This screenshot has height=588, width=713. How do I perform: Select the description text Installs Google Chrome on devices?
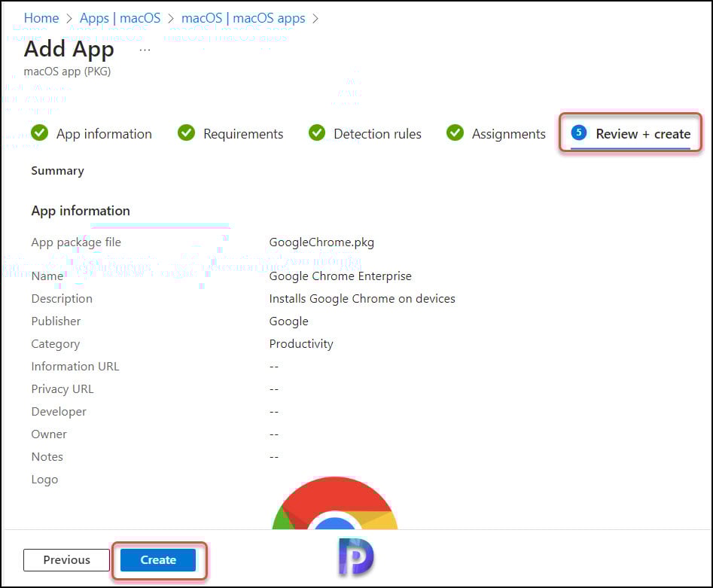(362, 298)
